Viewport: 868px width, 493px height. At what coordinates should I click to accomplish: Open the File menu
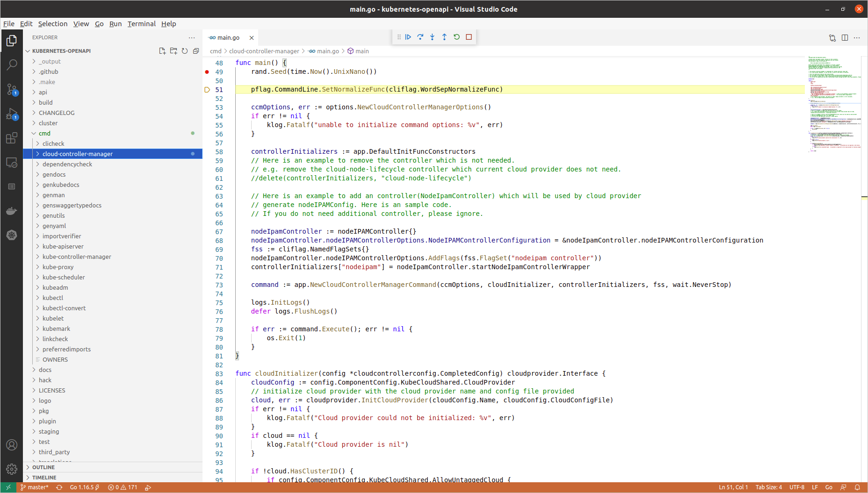tap(9, 24)
